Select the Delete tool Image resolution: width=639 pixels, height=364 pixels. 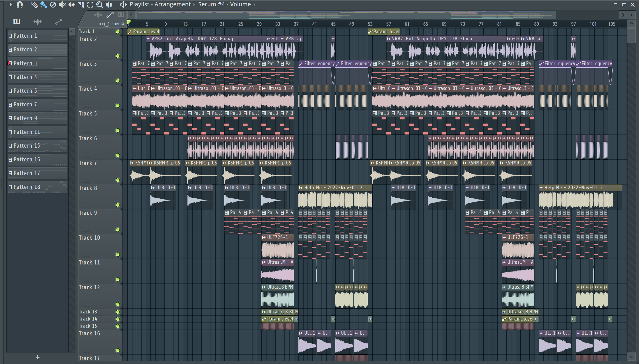[x=53, y=4]
